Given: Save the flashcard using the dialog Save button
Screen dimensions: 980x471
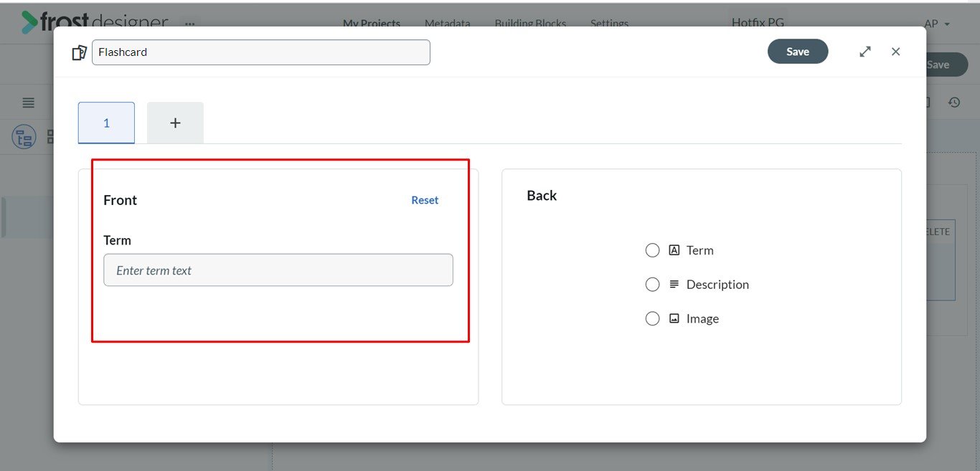Looking at the screenshot, I should pos(798,52).
